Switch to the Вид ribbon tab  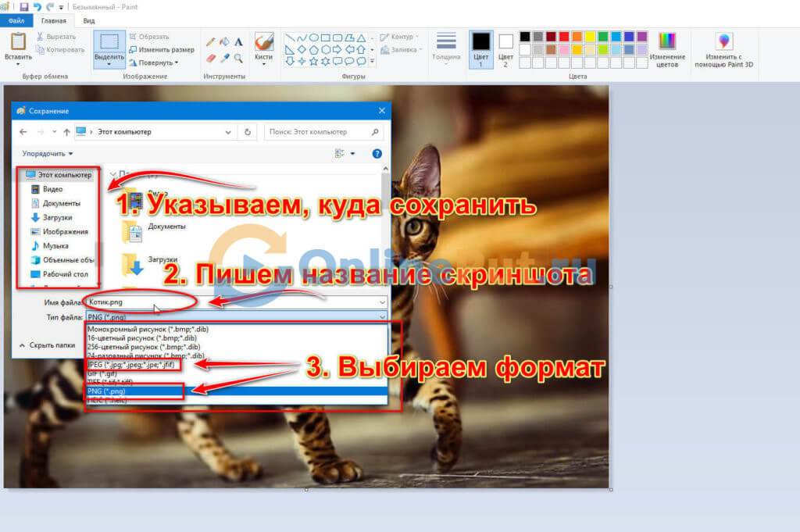[x=88, y=21]
